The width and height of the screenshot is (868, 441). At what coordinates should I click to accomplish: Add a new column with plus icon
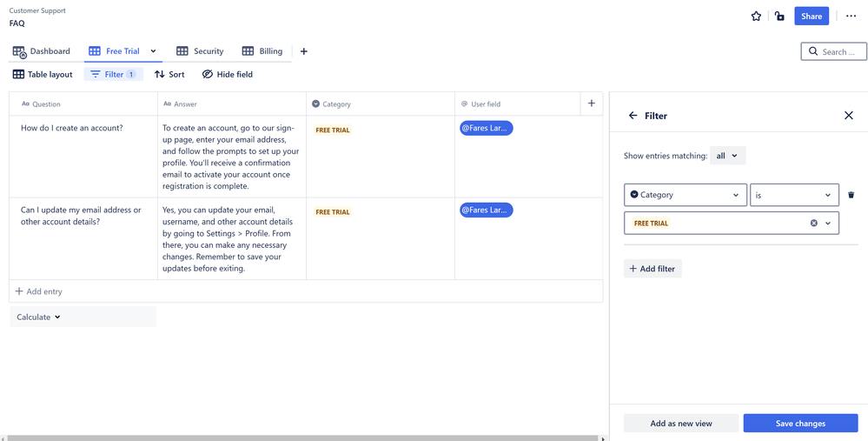click(x=591, y=103)
